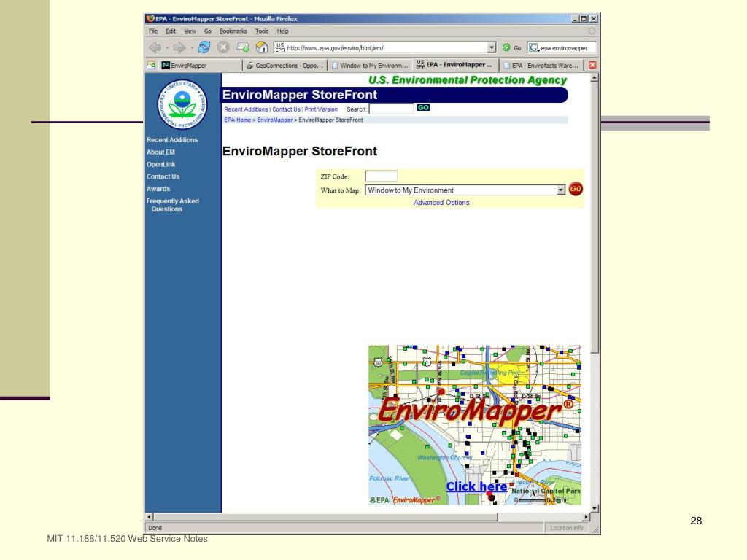
Task: Follow the EPA Home breadcrumb link
Action: click(x=237, y=120)
